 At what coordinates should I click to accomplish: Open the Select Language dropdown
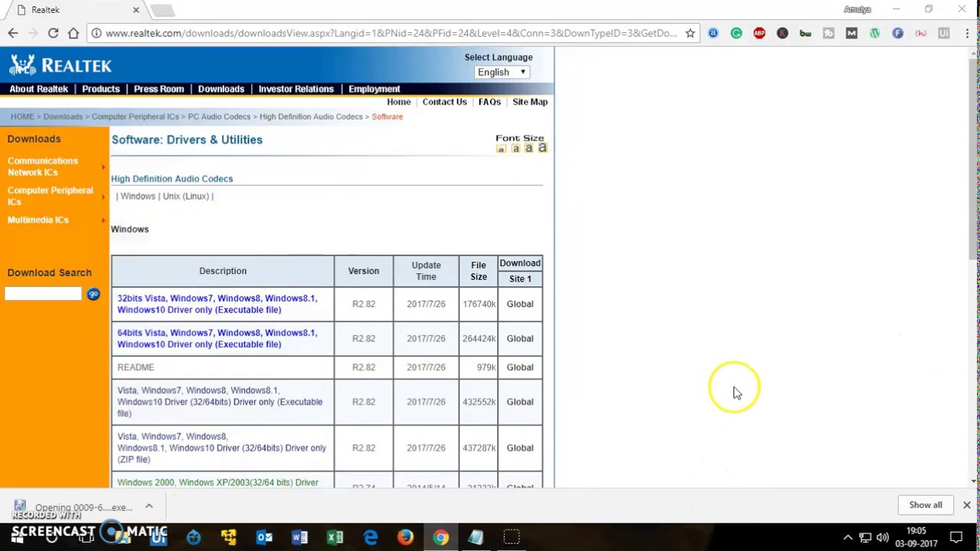501,72
